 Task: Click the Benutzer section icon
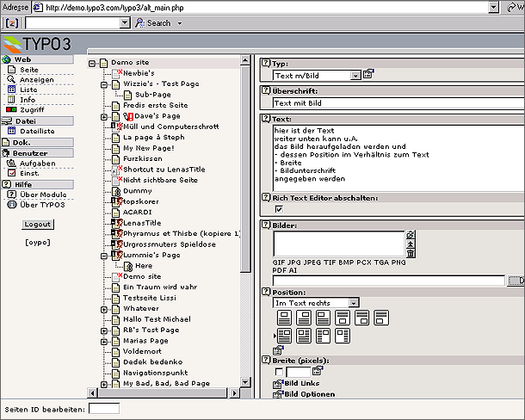click(6, 153)
